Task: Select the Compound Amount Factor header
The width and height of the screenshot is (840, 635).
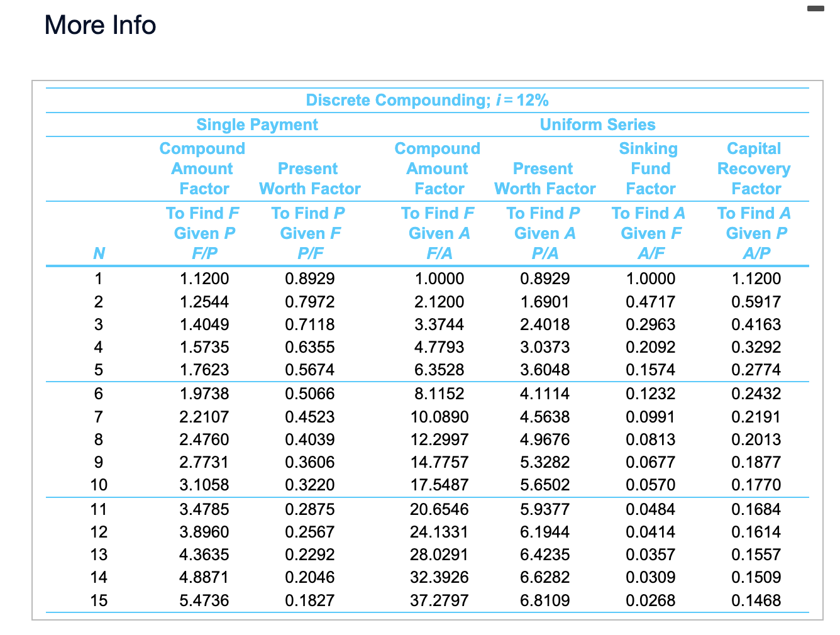Action: coord(202,168)
